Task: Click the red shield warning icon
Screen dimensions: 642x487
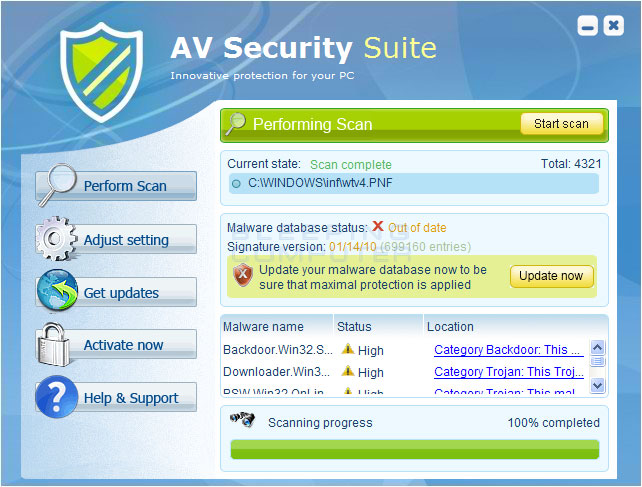Action: coord(243,275)
